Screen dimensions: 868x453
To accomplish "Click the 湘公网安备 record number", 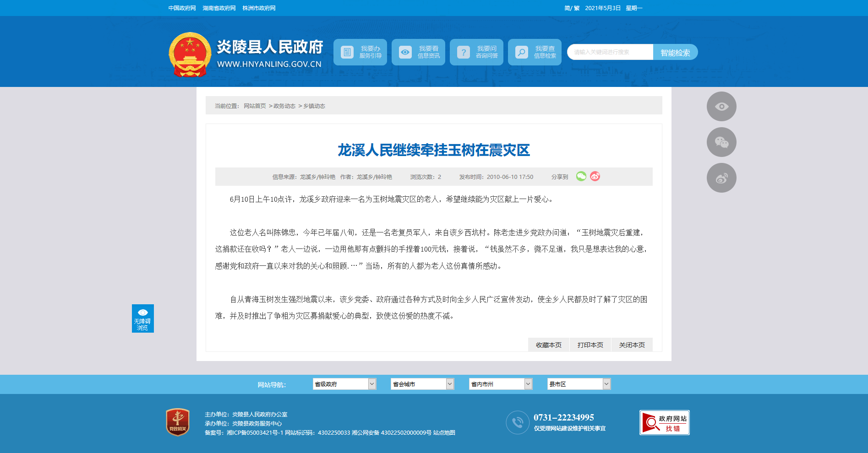I will (392, 432).
